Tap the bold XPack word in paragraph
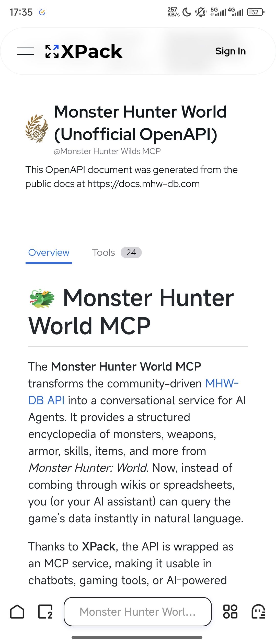Image resolution: width=276 pixels, height=644 pixels. [99, 547]
